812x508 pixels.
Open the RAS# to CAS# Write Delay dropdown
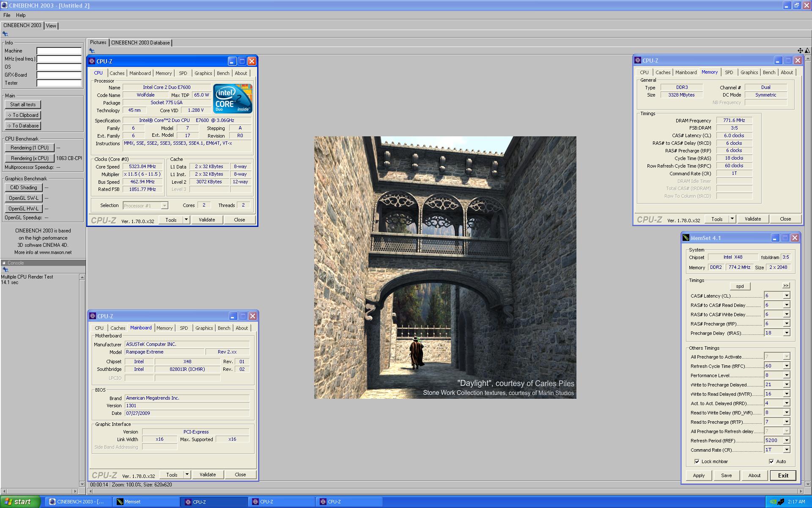787,314
